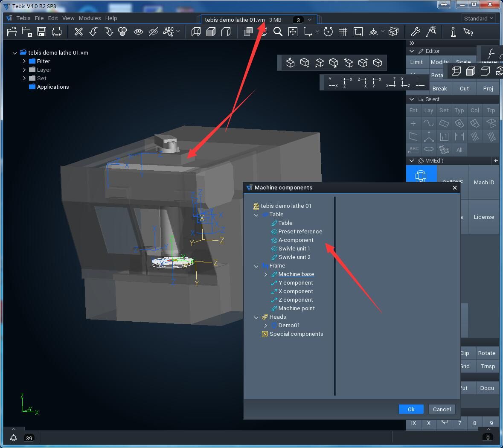This screenshot has width=503, height=448.
Task: Open the Edit menu
Action: coord(53,18)
